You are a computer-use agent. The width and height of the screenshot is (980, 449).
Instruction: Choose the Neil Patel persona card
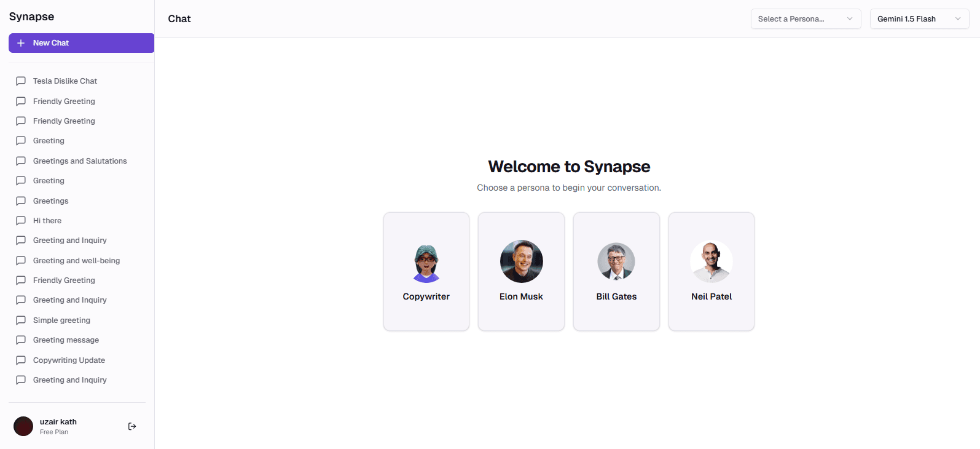pyautogui.click(x=711, y=271)
